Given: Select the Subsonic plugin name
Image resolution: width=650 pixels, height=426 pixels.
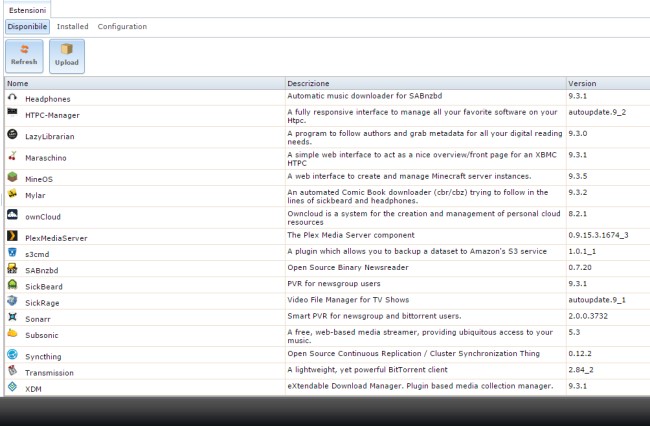Looking at the screenshot, I should tap(42, 335).
